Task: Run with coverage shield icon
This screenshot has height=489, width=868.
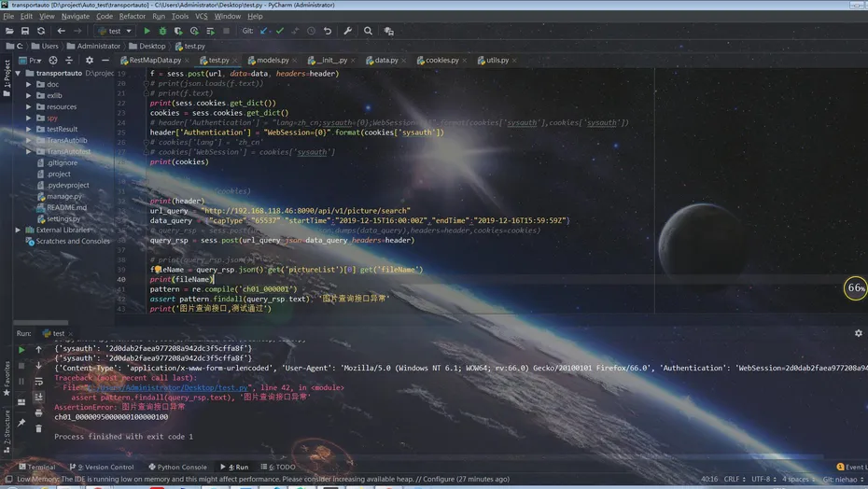Action: (x=178, y=31)
